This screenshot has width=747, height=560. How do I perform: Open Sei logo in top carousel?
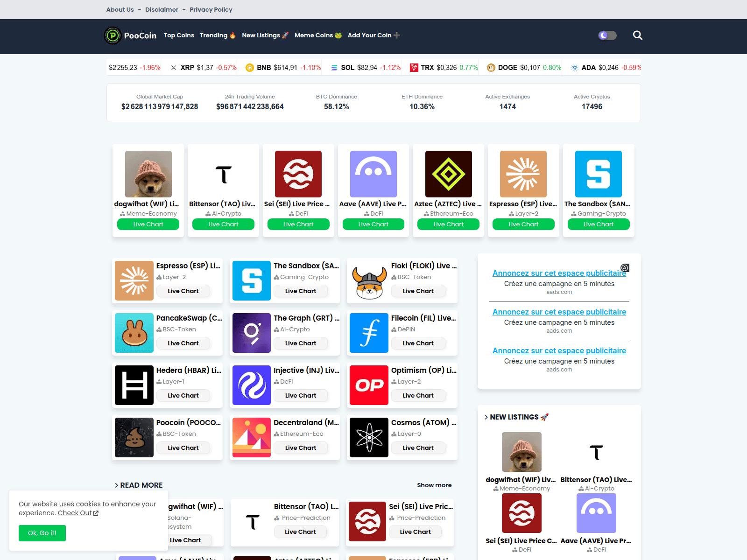tap(298, 174)
